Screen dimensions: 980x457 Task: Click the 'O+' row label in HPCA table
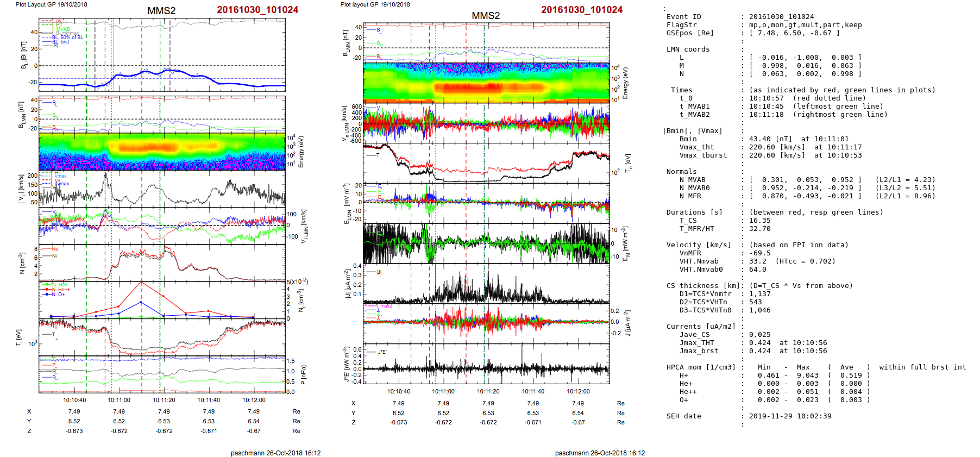[683, 400]
